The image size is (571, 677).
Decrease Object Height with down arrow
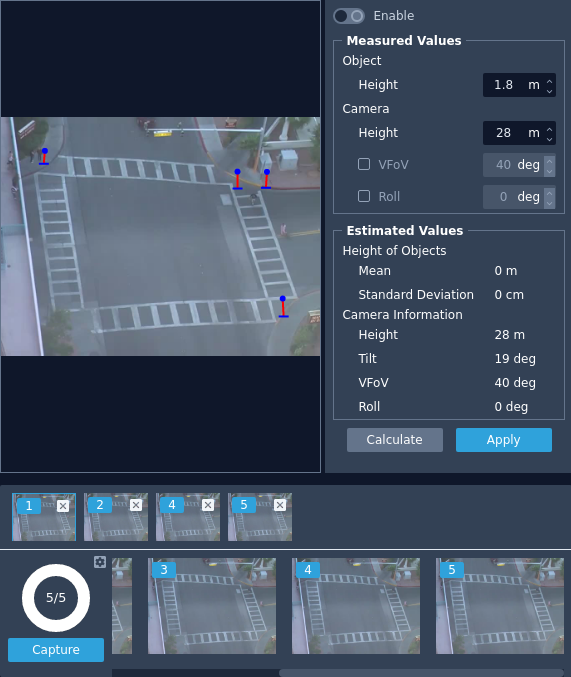coord(549,90)
